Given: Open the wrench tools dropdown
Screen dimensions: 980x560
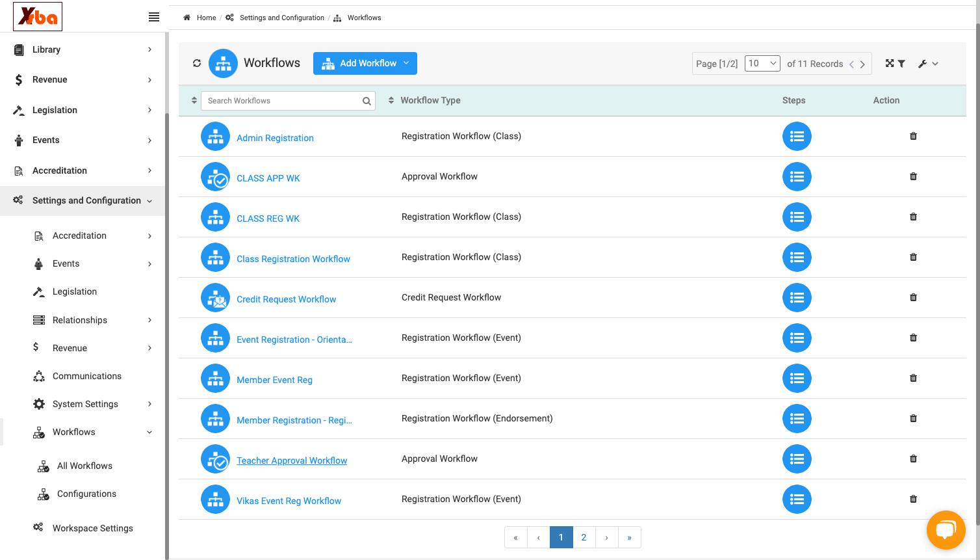Looking at the screenshot, I should [928, 64].
